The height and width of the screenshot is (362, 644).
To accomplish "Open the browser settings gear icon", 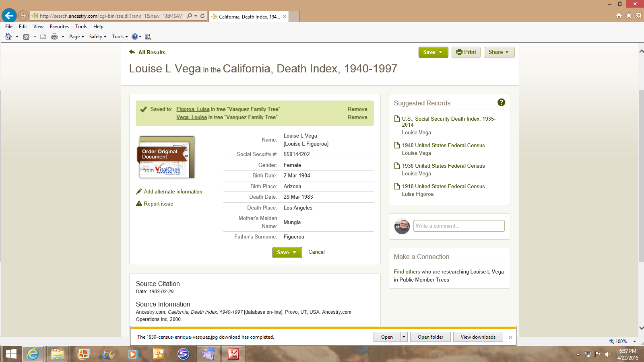I will click(638, 16).
